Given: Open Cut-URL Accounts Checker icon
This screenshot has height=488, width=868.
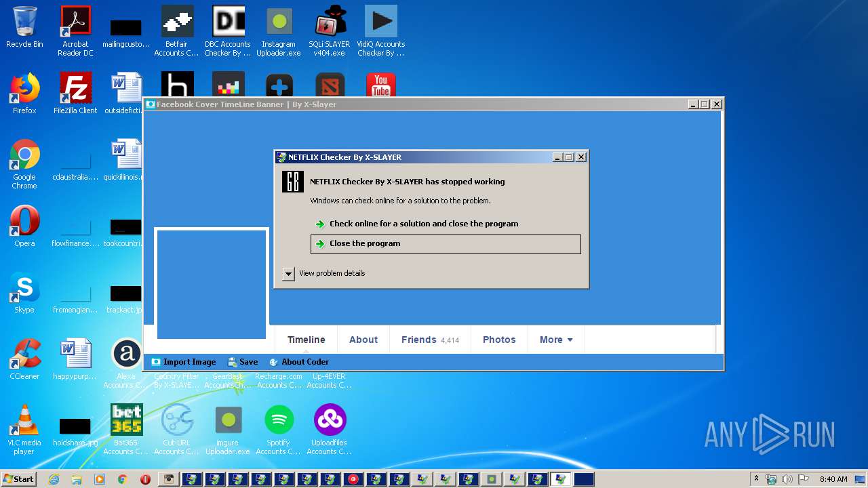Looking at the screenshot, I should coord(177,430).
